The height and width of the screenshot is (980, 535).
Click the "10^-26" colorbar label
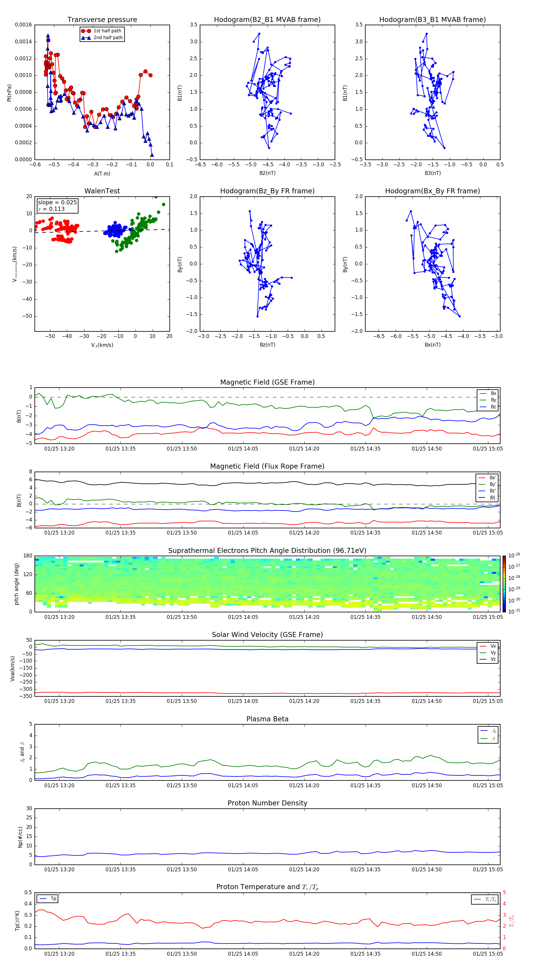[514, 555]
